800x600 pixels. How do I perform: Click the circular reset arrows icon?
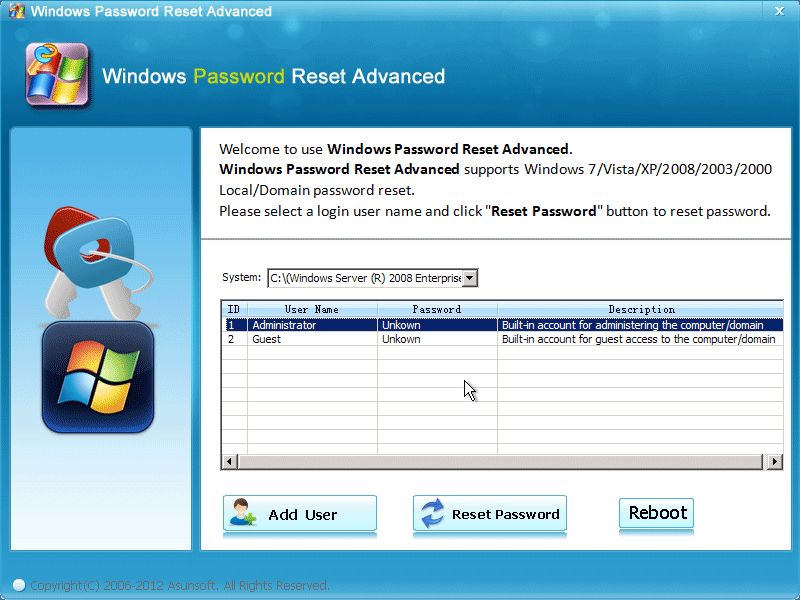[x=433, y=513]
